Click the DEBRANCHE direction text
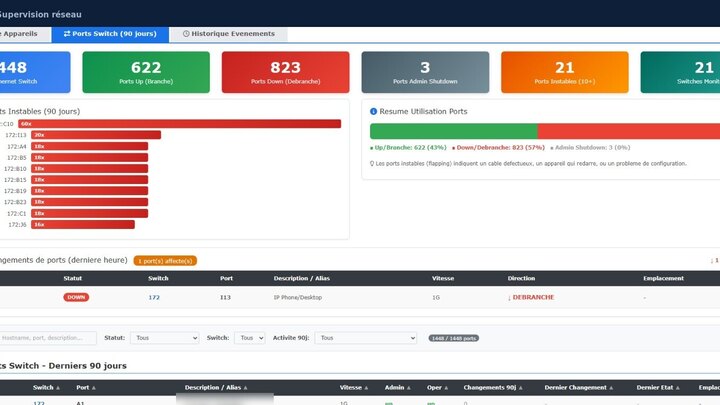This screenshot has width=720, height=405. click(531, 298)
